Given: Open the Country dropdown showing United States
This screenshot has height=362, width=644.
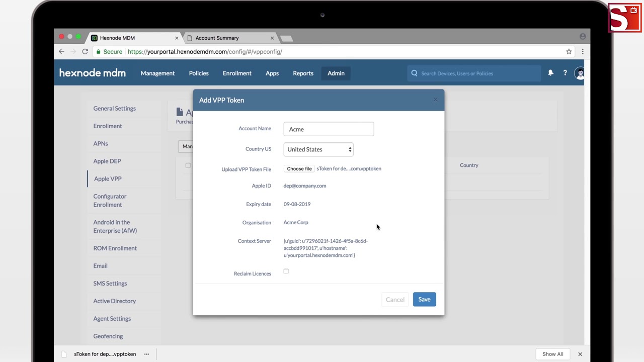Looking at the screenshot, I should (x=318, y=149).
